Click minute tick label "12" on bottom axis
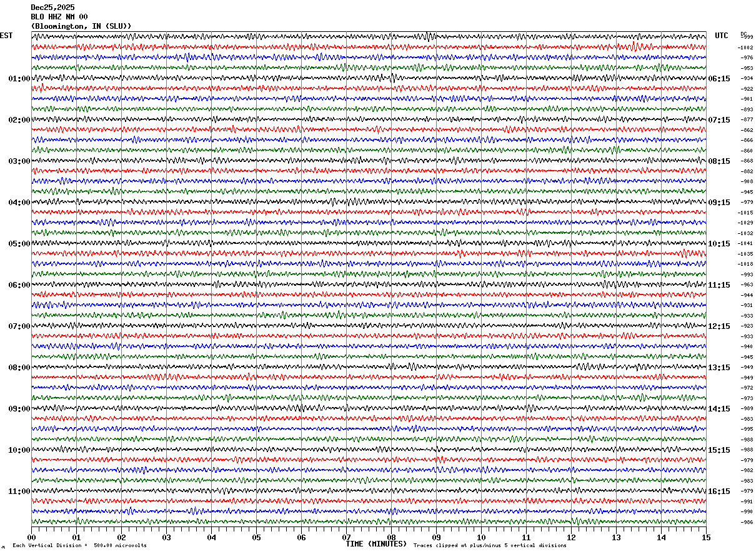This screenshot has height=554, width=756. pos(571,537)
